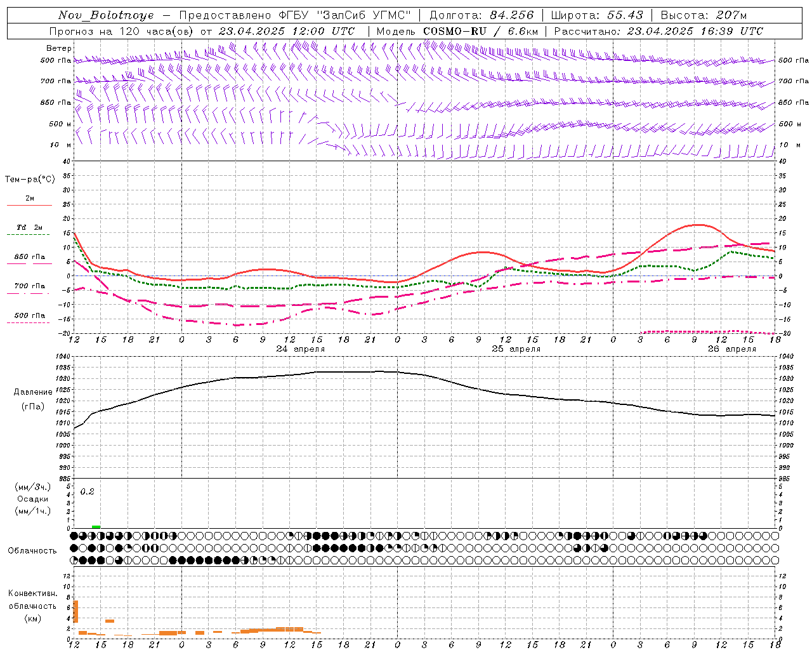
Task: Click the 'Облачность' cloud cover label
Action: click(32, 551)
